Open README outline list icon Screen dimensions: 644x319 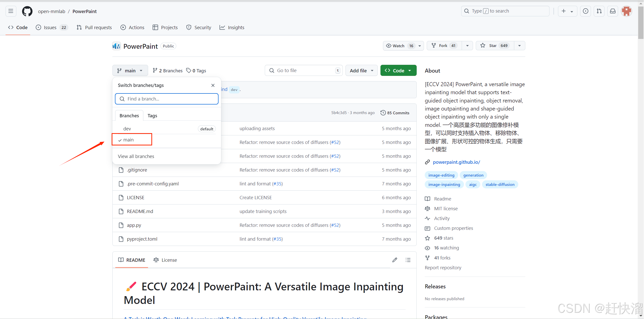coord(408,260)
